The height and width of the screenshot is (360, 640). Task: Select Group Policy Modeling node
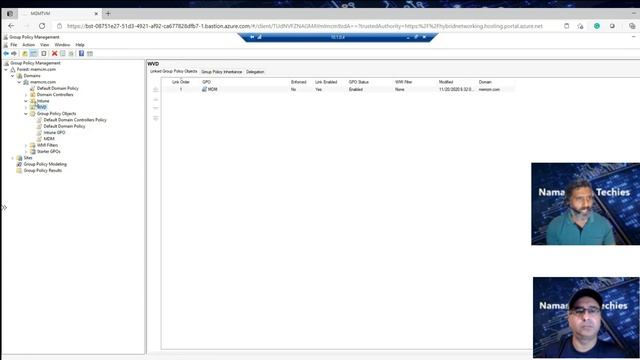[45, 164]
